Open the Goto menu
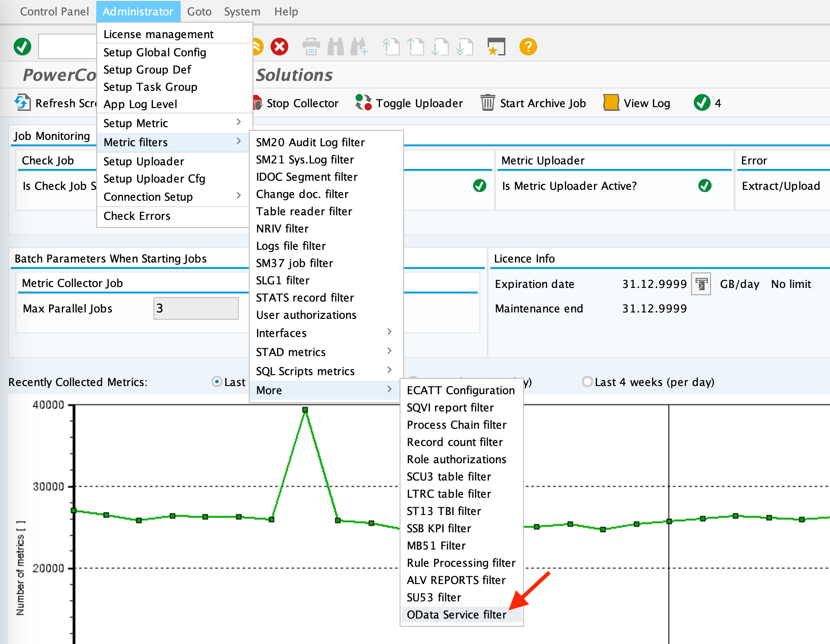Screen dimensions: 830x644 coord(199,11)
